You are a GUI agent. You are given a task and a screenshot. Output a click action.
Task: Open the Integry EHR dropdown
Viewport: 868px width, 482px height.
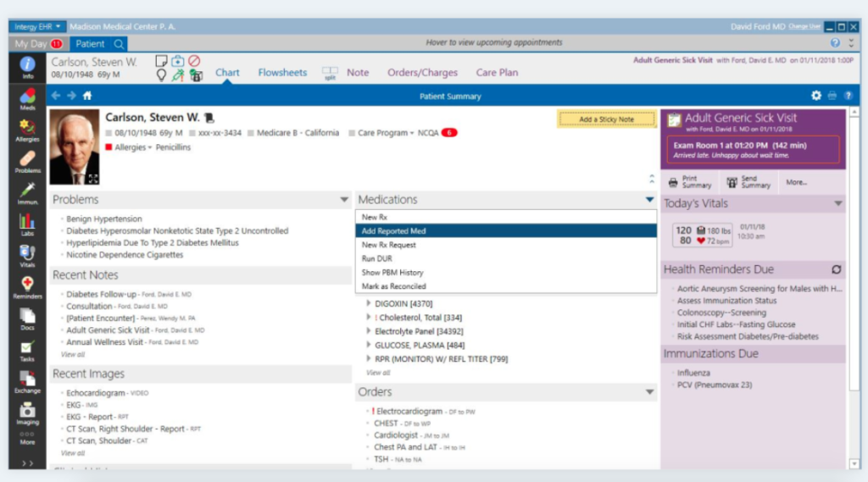36,26
